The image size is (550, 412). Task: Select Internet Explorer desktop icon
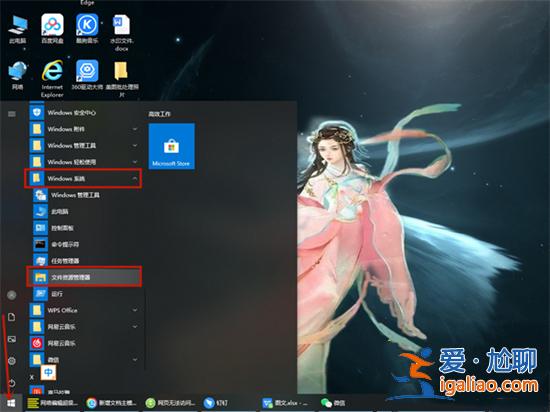(x=52, y=79)
